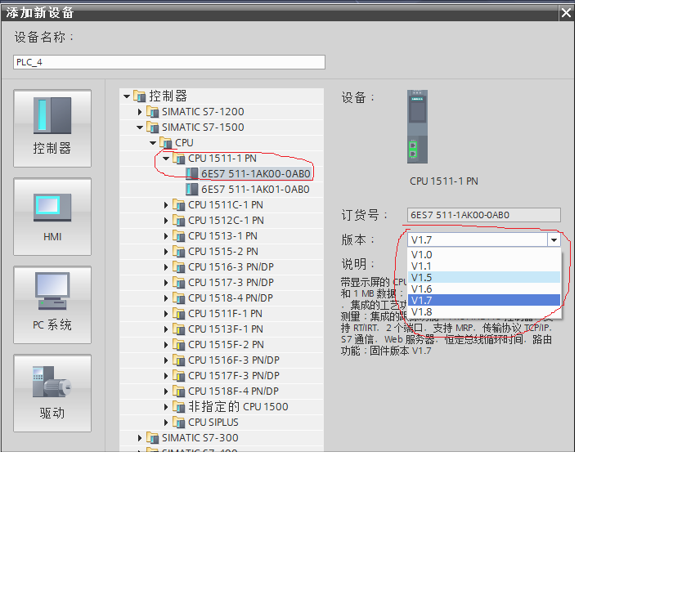Click the CPU 1511F-1 PN folder icon
This screenshot has width=700, height=595.
click(x=178, y=314)
